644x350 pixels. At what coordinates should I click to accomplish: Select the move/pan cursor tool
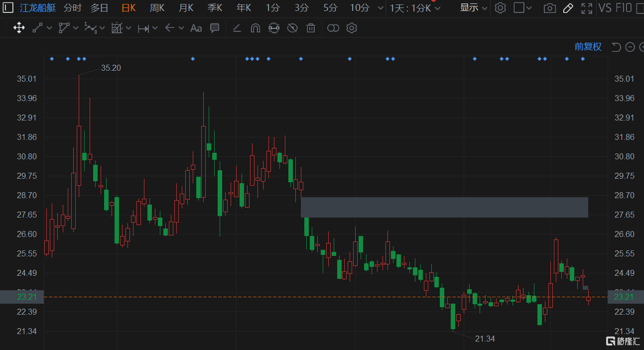pyautogui.click(x=19, y=28)
